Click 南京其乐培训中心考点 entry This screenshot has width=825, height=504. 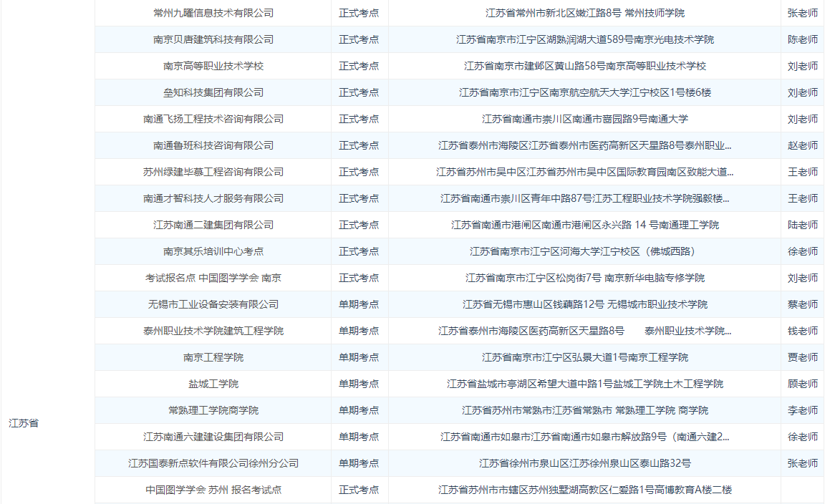(x=213, y=251)
